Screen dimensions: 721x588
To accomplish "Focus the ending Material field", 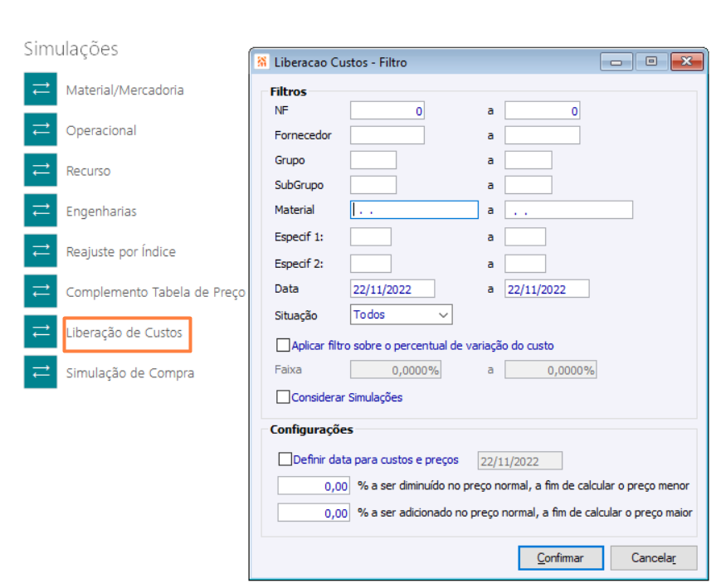I will [569, 210].
